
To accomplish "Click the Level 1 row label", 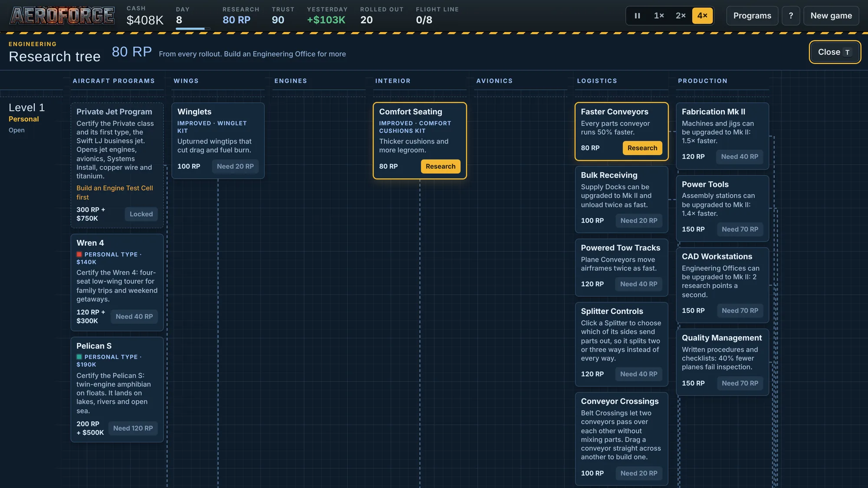I will 27,108.
